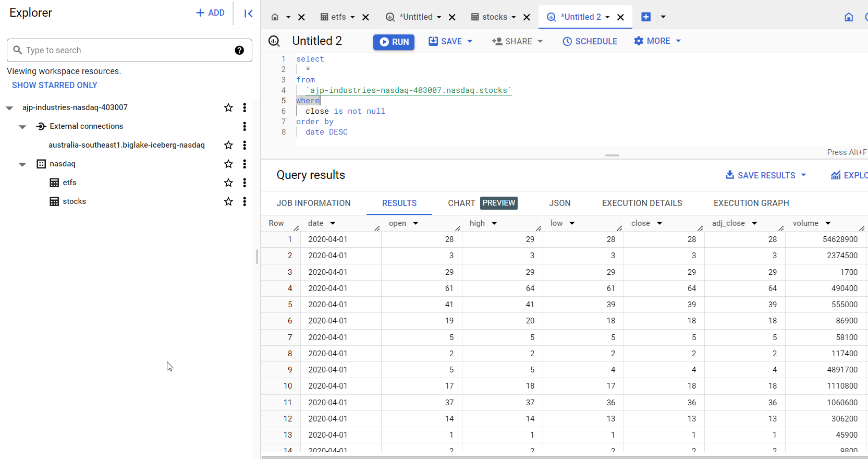Close the *Untitled 2 tab
868x459 pixels.
(620, 17)
